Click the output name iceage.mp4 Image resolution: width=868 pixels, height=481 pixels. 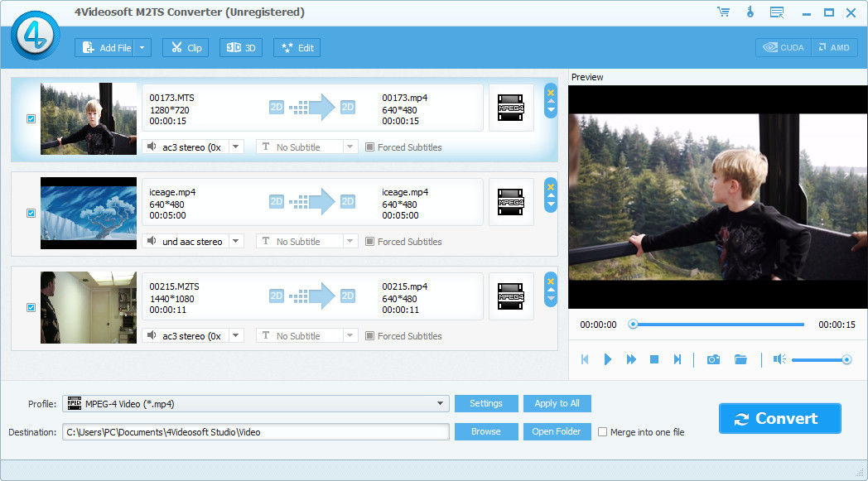pos(405,192)
